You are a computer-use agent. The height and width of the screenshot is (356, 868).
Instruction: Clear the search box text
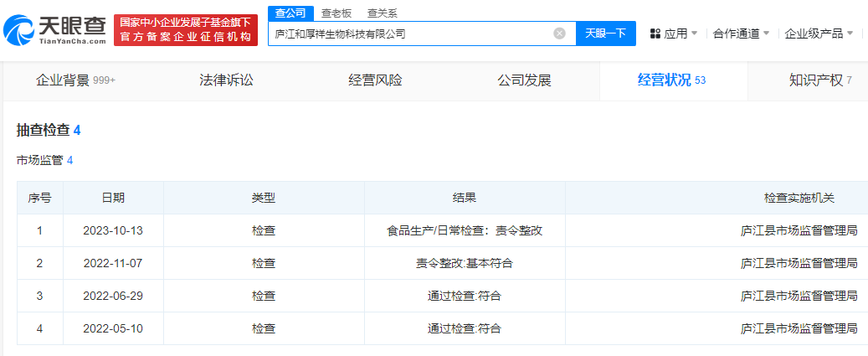coord(559,34)
